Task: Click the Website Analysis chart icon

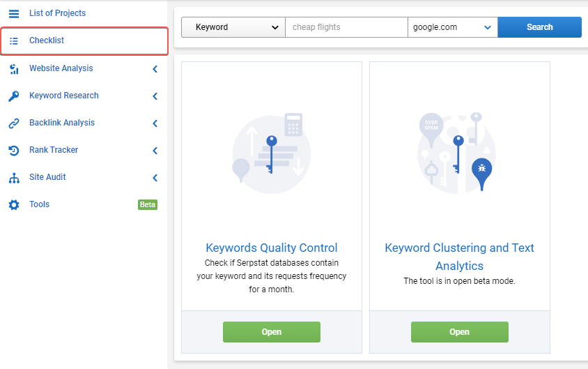Action: point(14,68)
